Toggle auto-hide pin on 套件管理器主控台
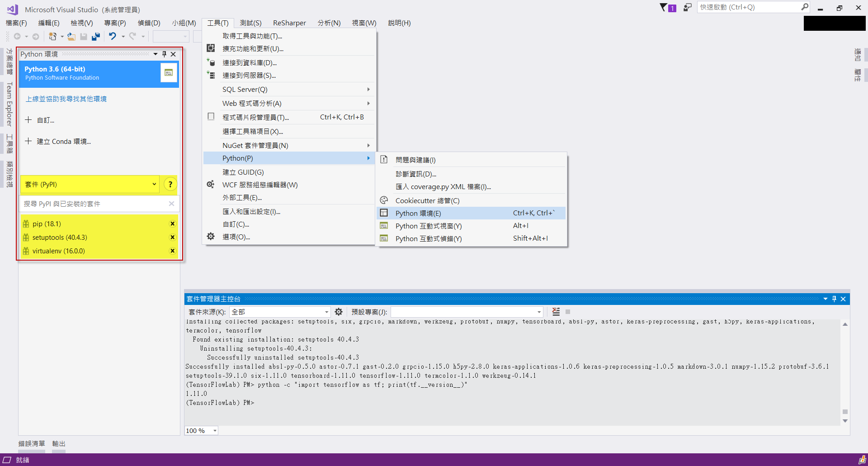 click(834, 299)
